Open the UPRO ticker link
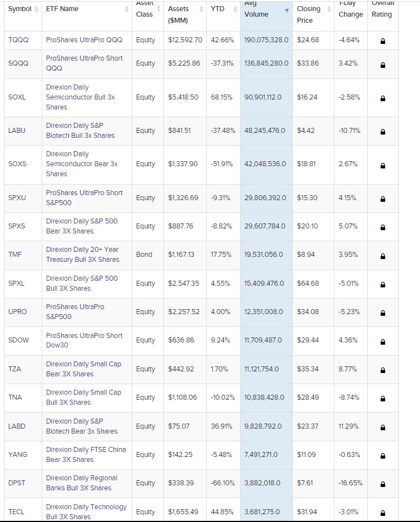Screen dimensions: 420x522 pos(18,312)
